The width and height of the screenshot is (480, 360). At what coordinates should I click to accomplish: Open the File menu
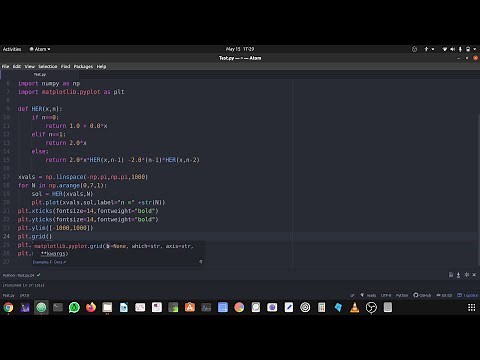click(5, 66)
